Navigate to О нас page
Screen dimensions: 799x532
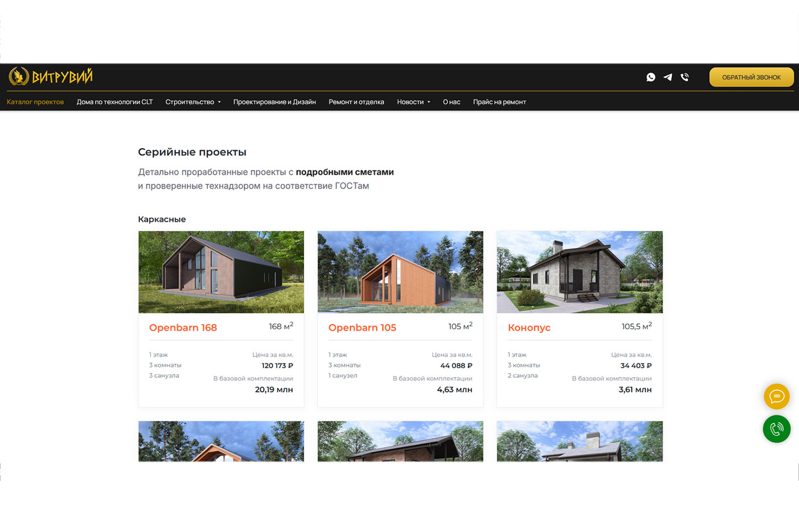click(x=451, y=102)
